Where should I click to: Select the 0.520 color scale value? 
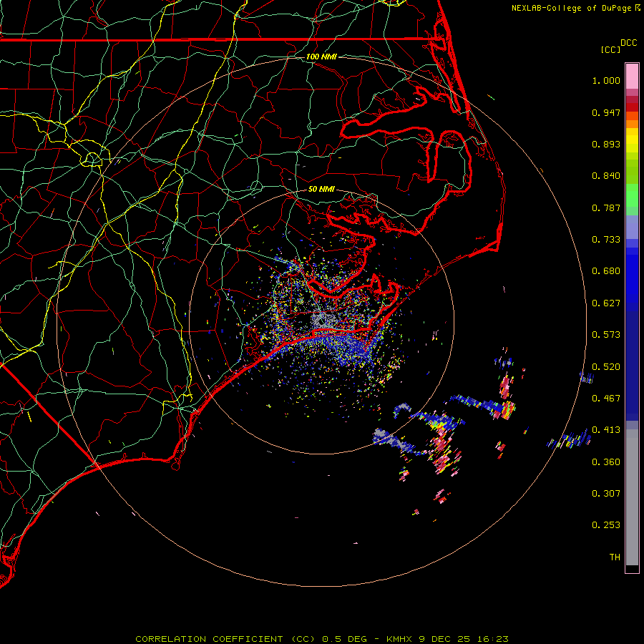coord(606,367)
